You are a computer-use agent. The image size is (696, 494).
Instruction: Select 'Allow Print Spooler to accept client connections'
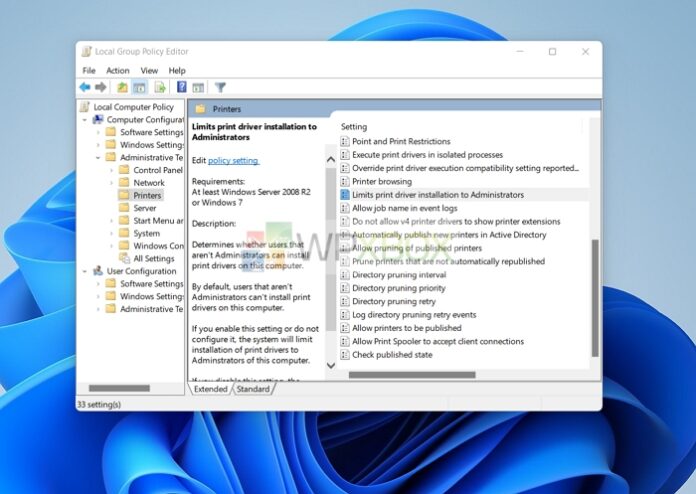tap(438, 341)
